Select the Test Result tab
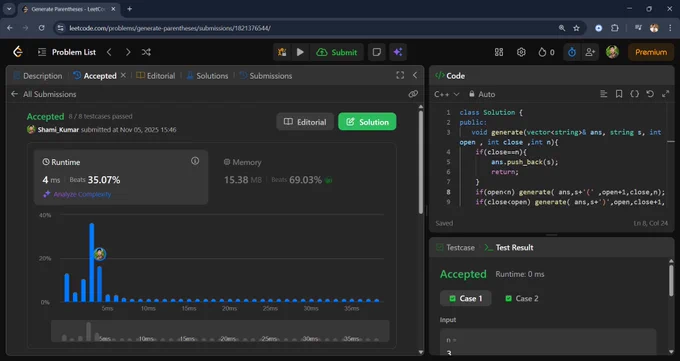 509,247
